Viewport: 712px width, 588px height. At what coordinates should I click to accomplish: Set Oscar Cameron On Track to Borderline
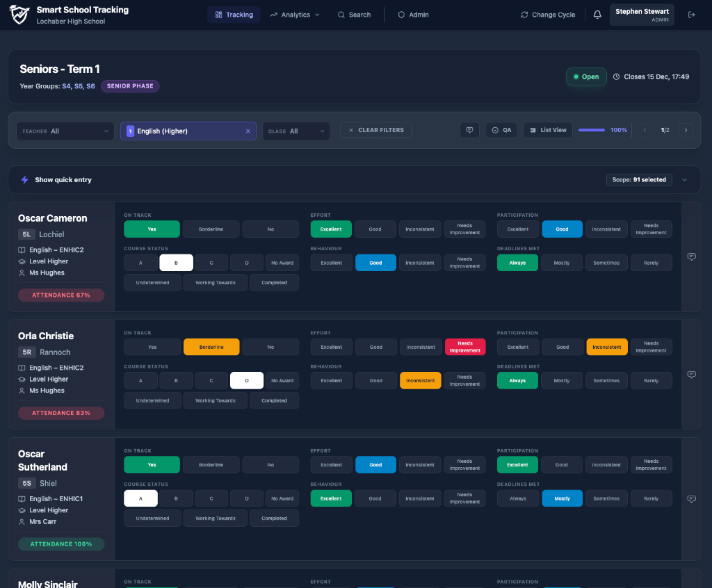point(211,229)
